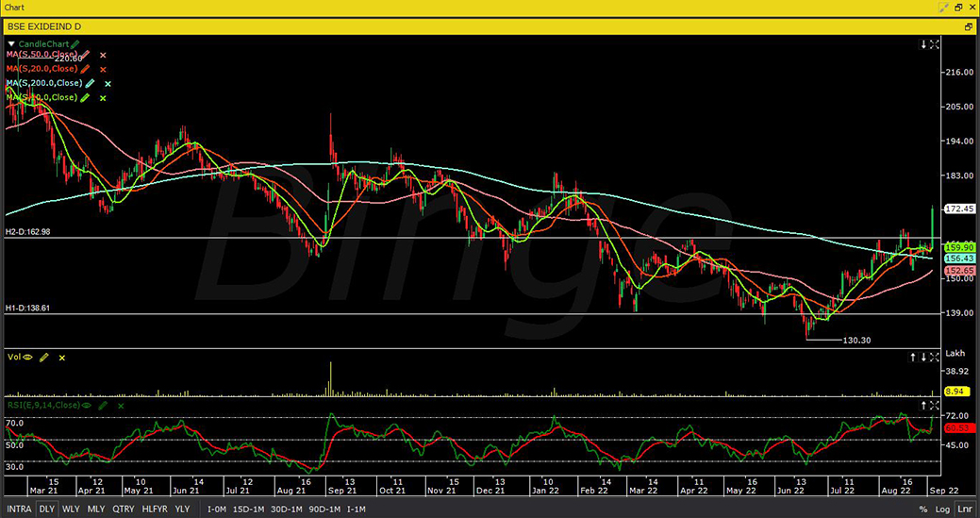Switch to INTRA timeframe
The image size is (980, 518).
[20, 510]
